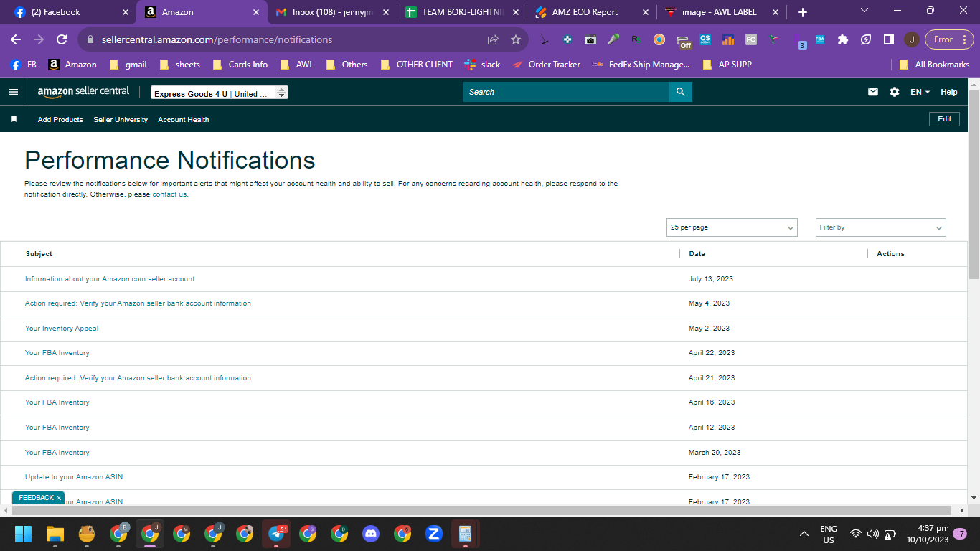Click the orange bar-chart extension icon

728,39
